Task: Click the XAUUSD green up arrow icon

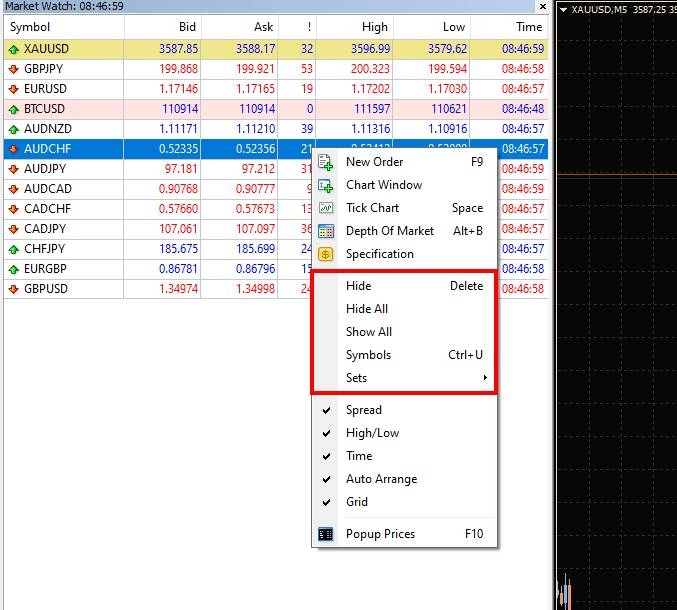Action: [14, 48]
